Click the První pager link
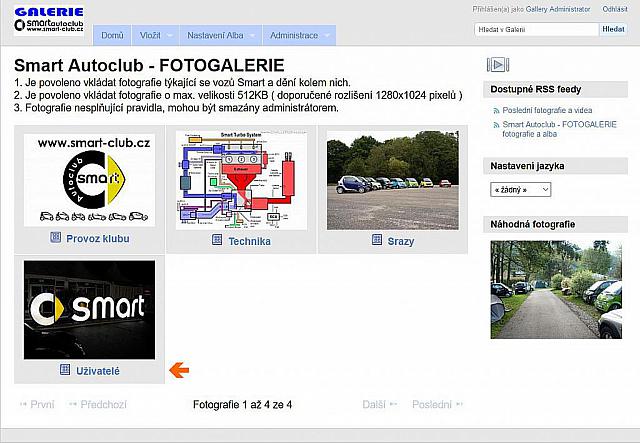The height and width of the screenshot is (443, 640). pyautogui.click(x=37, y=405)
